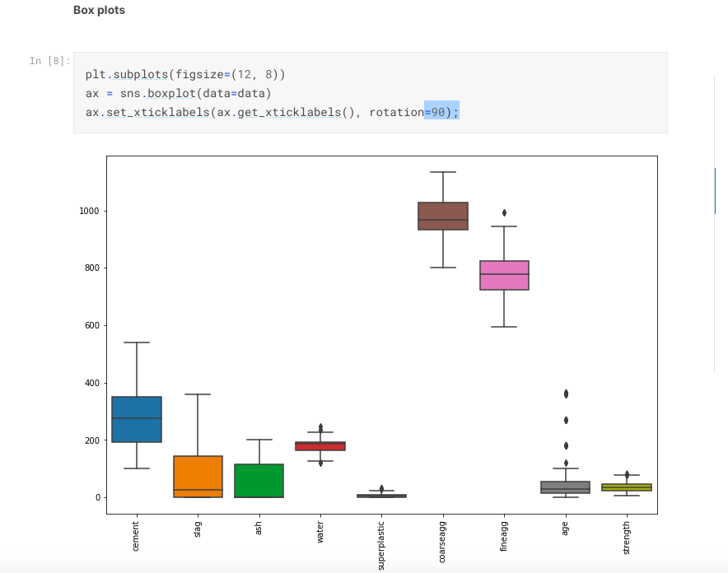Select the orange slag boxplot

pos(198,477)
